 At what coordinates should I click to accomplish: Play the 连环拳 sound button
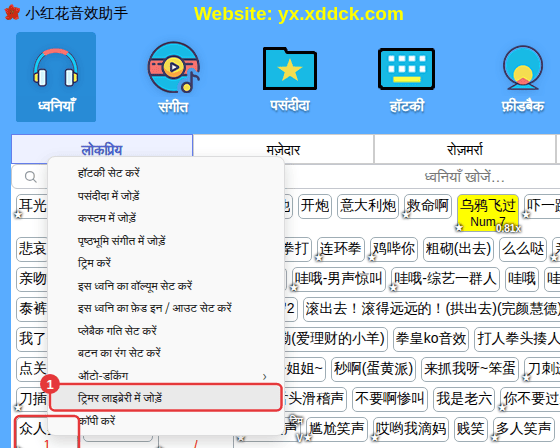point(341,249)
